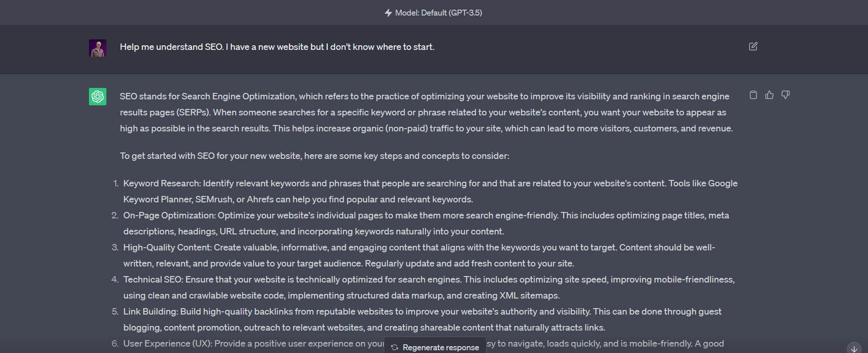
Task: Click the "To get started with SEO" sentence
Action: pyautogui.click(x=314, y=156)
